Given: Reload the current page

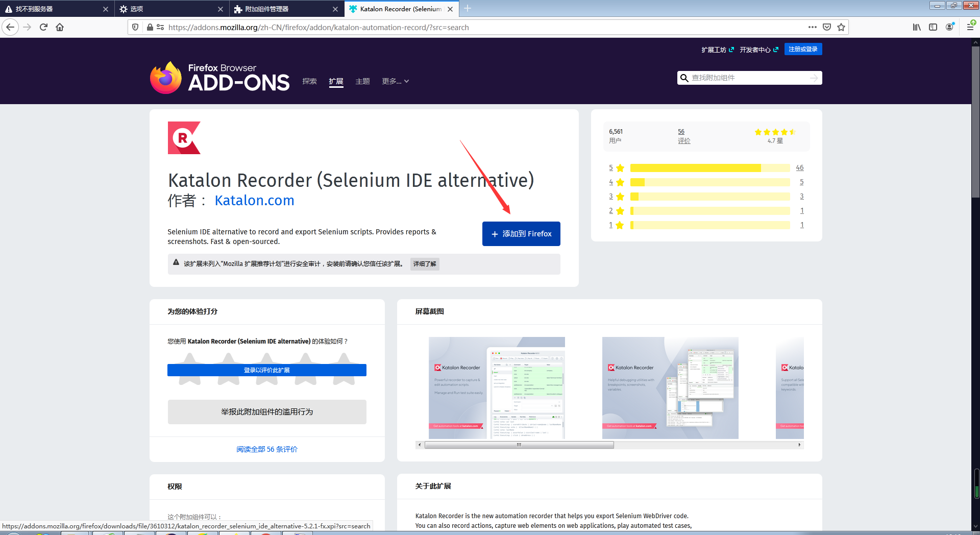Looking at the screenshot, I should point(43,27).
